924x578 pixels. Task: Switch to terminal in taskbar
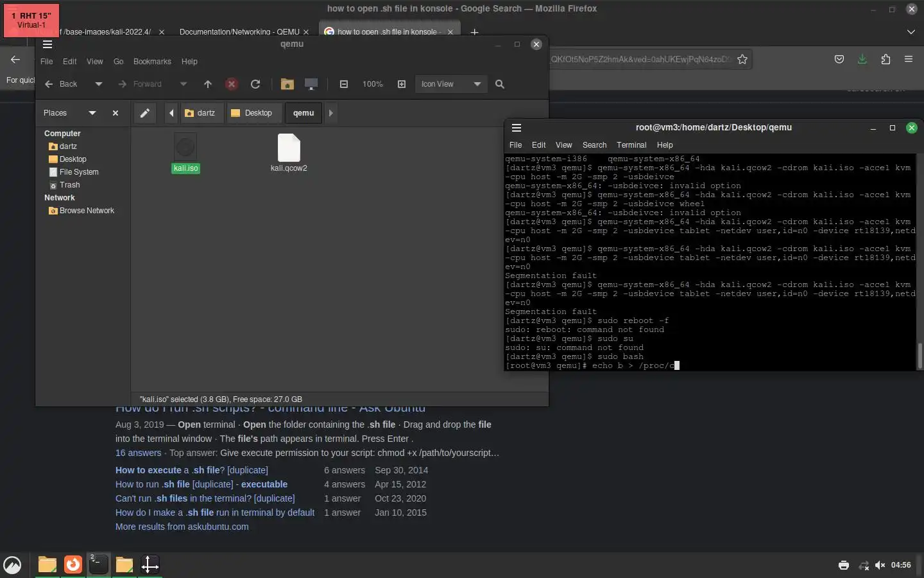pyautogui.click(x=98, y=565)
